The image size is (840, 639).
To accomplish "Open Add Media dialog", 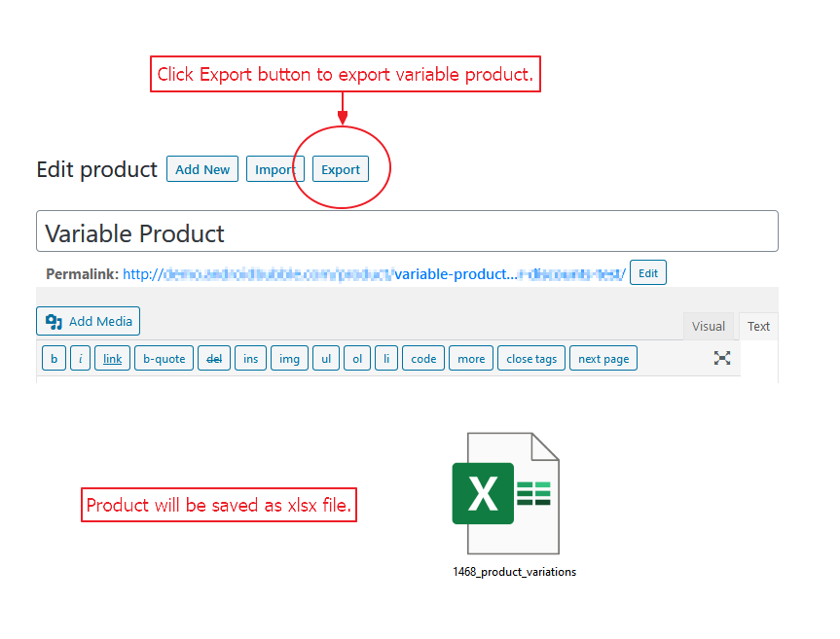I will pyautogui.click(x=88, y=321).
